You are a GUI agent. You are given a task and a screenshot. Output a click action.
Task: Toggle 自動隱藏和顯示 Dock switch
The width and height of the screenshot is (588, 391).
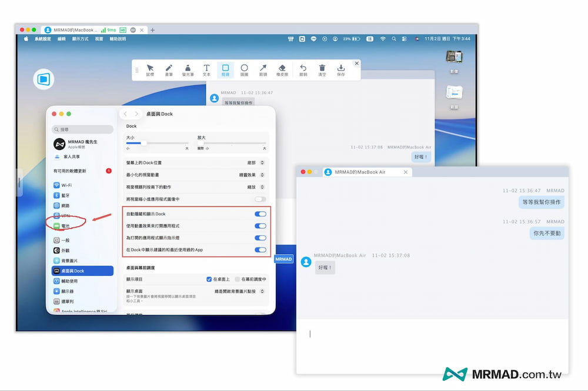pos(260,214)
